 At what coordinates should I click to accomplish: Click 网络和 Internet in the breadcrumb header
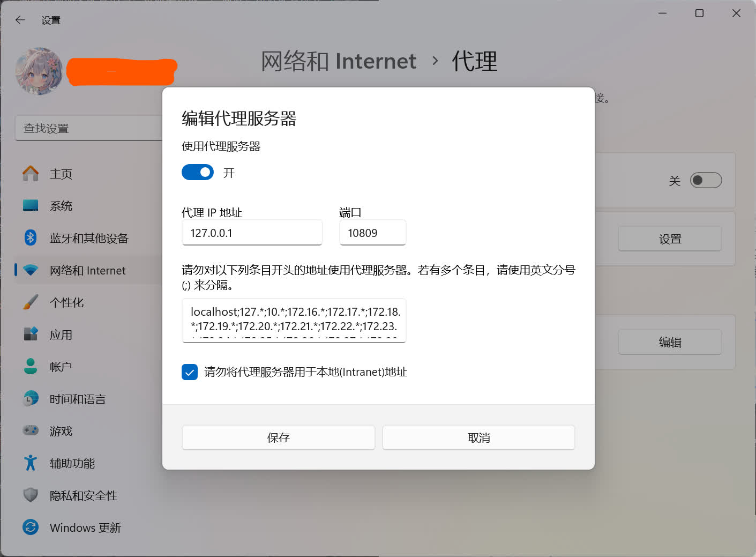point(338,62)
